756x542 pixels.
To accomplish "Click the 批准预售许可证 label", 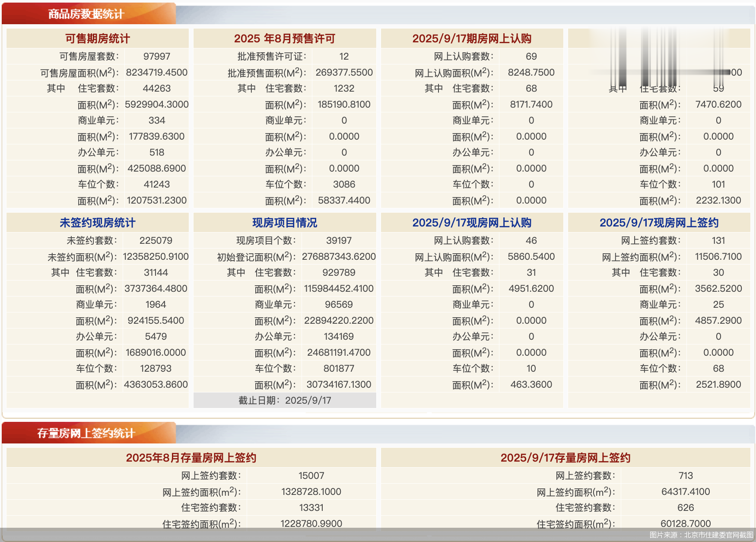I will tap(272, 56).
